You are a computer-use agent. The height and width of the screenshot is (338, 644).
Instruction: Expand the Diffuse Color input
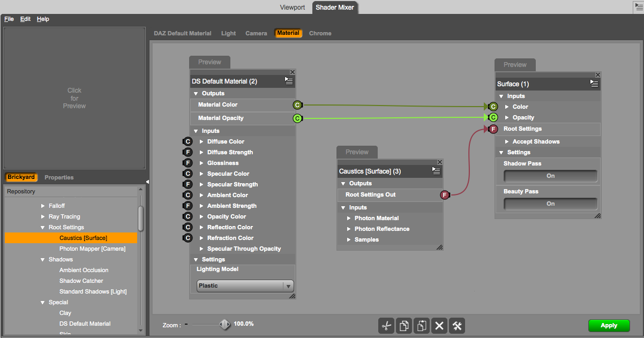pos(202,141)
